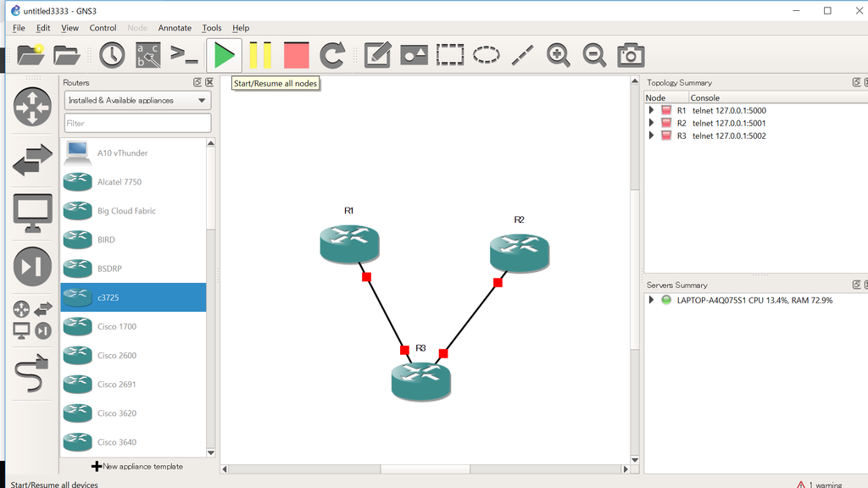Image resolution: width=868 pixels, height=488 pixels.
Task: Click the Open project folder icon
Action: [x=66, y=55]
